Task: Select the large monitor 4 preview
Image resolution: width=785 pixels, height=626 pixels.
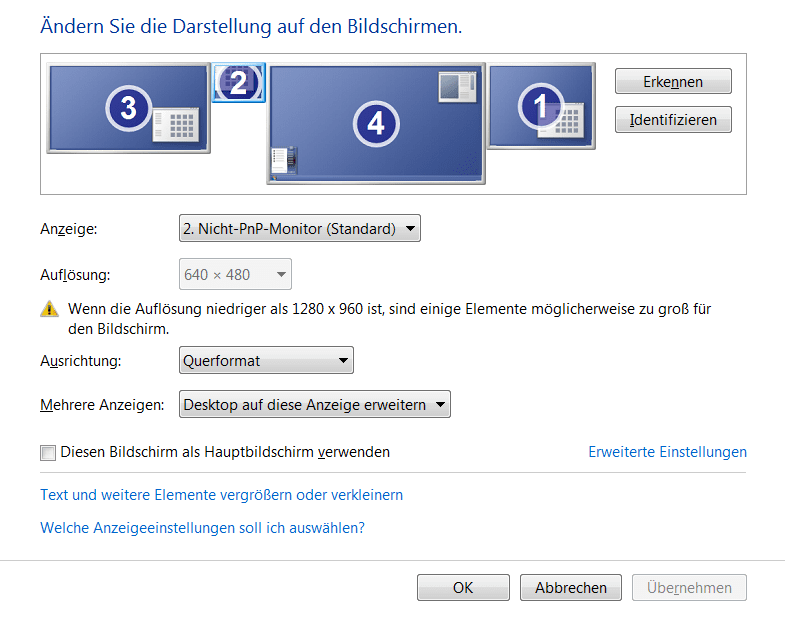Action: click(375, 124)
